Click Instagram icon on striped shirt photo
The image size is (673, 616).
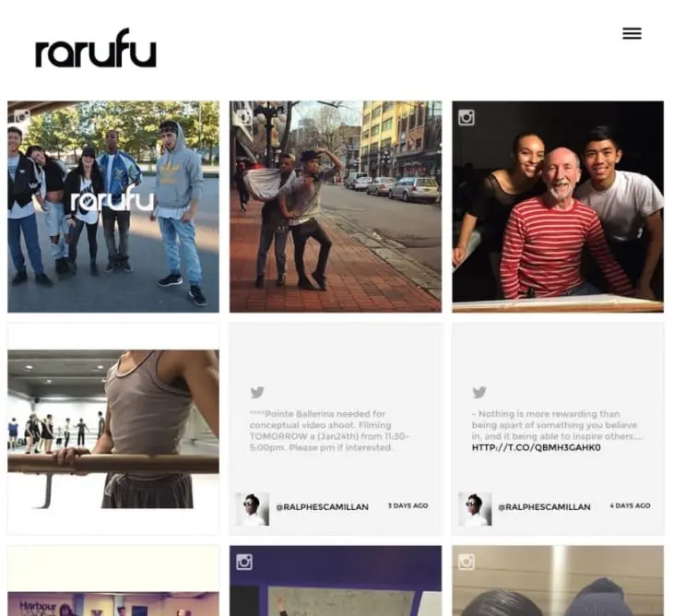466,117
